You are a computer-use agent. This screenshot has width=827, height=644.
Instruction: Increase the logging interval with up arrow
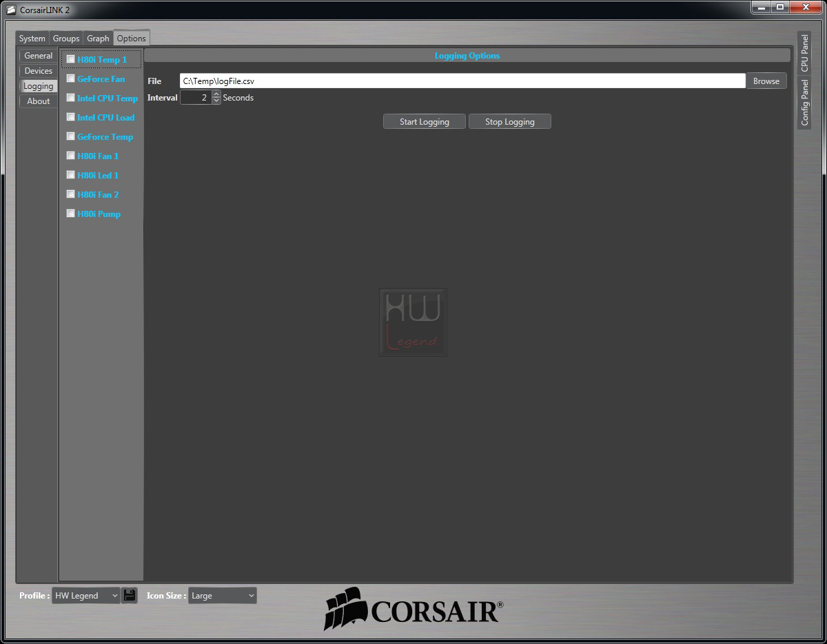point(216,94)
